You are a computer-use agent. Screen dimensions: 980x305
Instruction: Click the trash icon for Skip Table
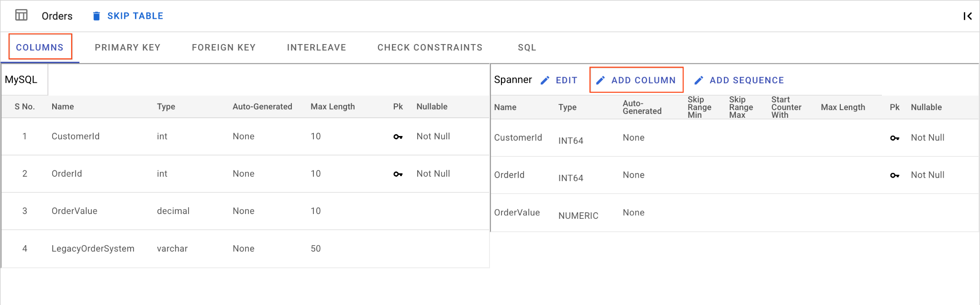(96, 16)
